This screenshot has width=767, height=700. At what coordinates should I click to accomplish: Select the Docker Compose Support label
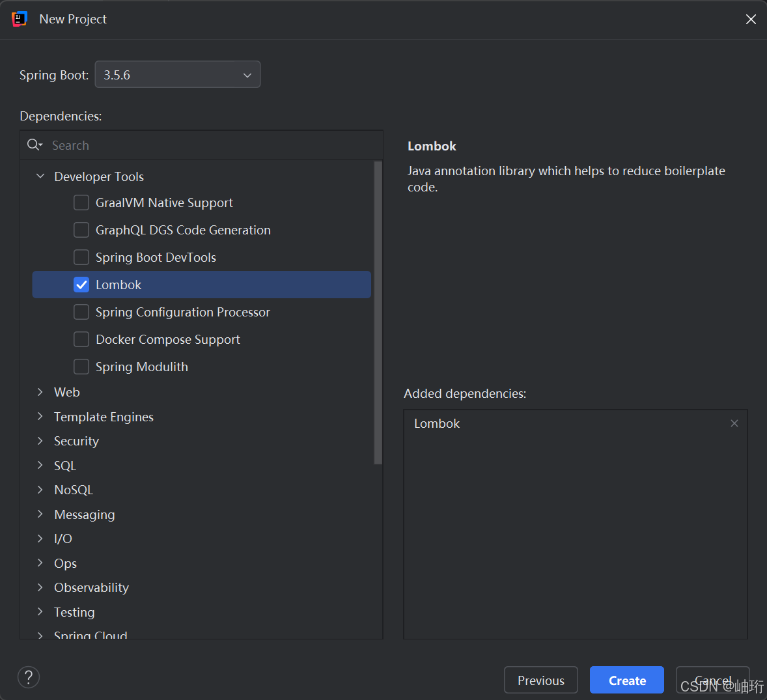click(168, 339)
